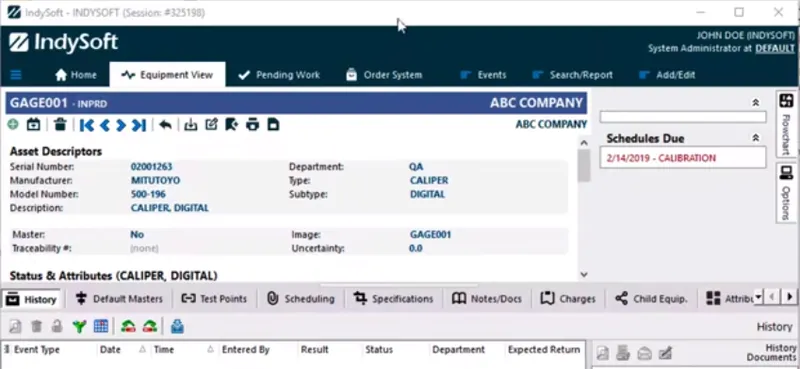Open the Charges tab

click(x=568, y=299)
